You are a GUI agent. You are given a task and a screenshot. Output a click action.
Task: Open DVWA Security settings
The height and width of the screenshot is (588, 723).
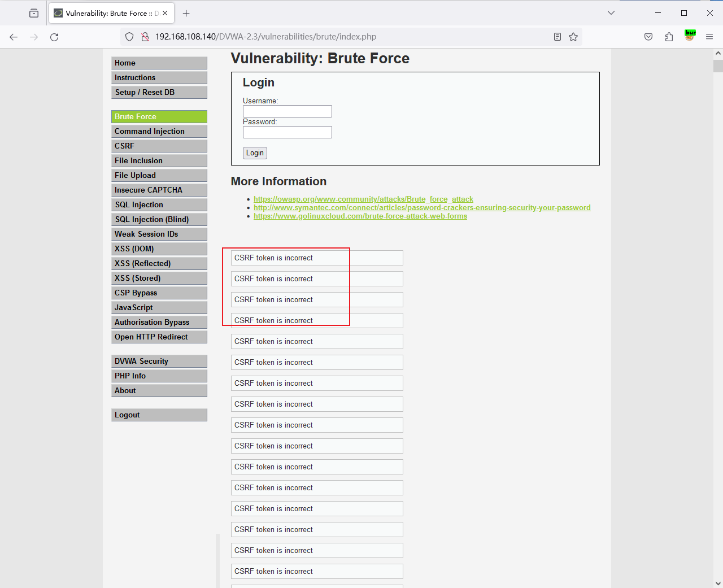coord(159,361)
